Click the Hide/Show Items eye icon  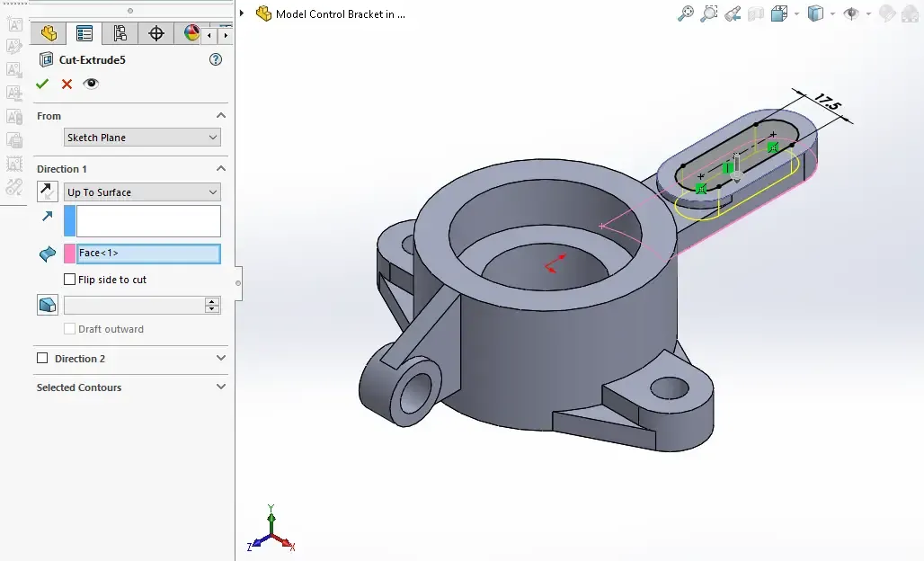(851, 13)
